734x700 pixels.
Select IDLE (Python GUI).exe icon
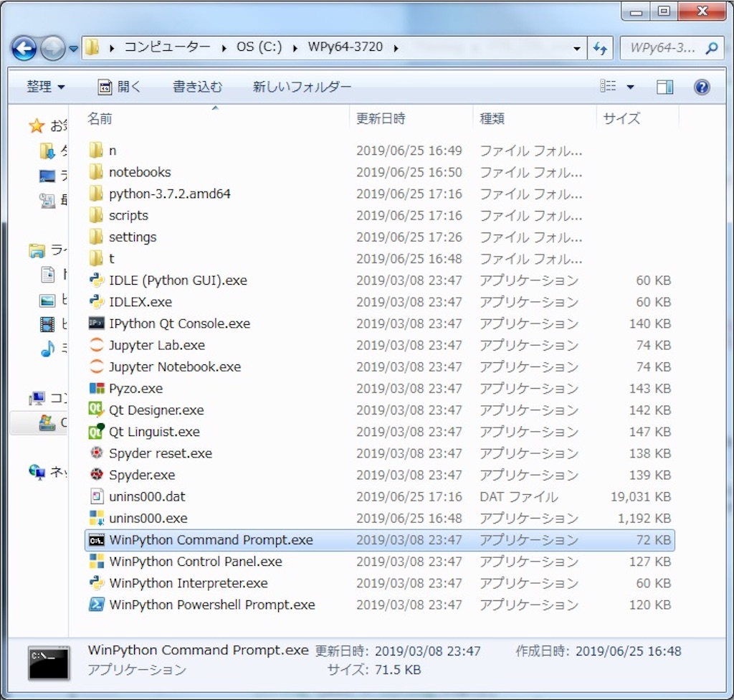[96, 280]
